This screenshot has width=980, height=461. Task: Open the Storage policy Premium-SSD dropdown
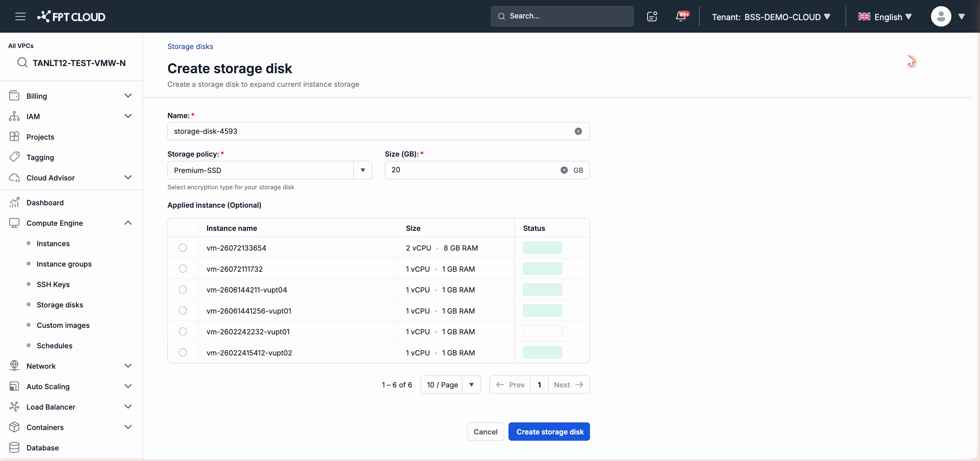click(270, 170)
